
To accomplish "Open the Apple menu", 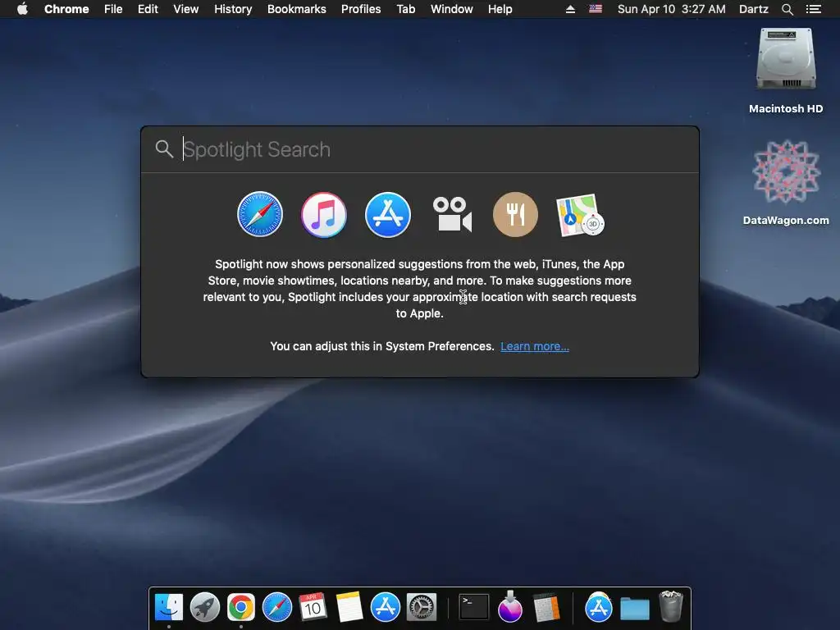I will [x=22, y=9].
